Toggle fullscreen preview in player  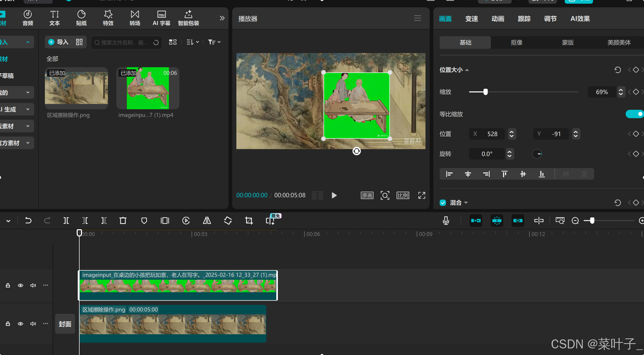[422, 195]
